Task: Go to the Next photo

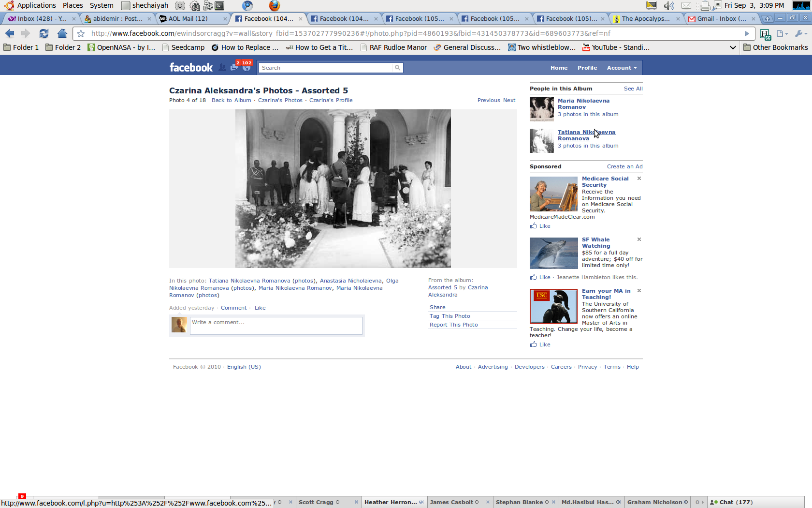Action: (509, 100)
